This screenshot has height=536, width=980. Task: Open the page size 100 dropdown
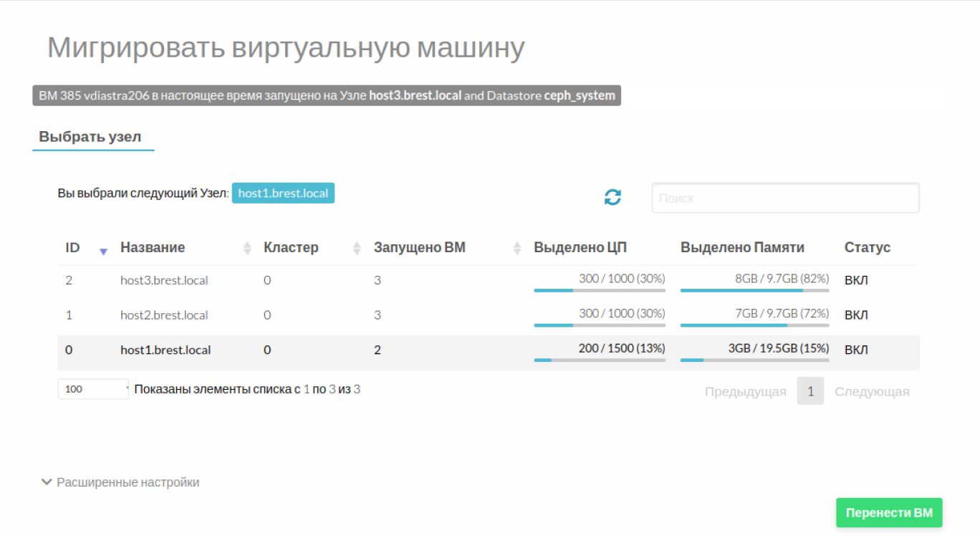point(93,389)
